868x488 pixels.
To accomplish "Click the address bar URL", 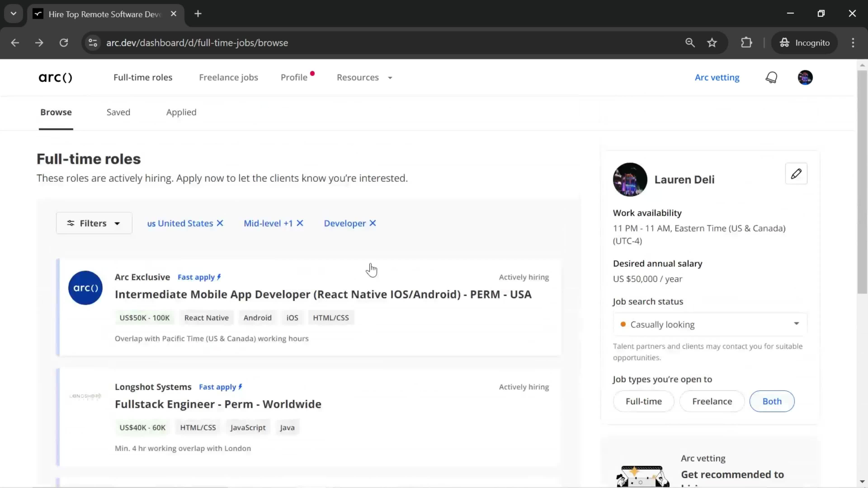I will click(197, 43).
